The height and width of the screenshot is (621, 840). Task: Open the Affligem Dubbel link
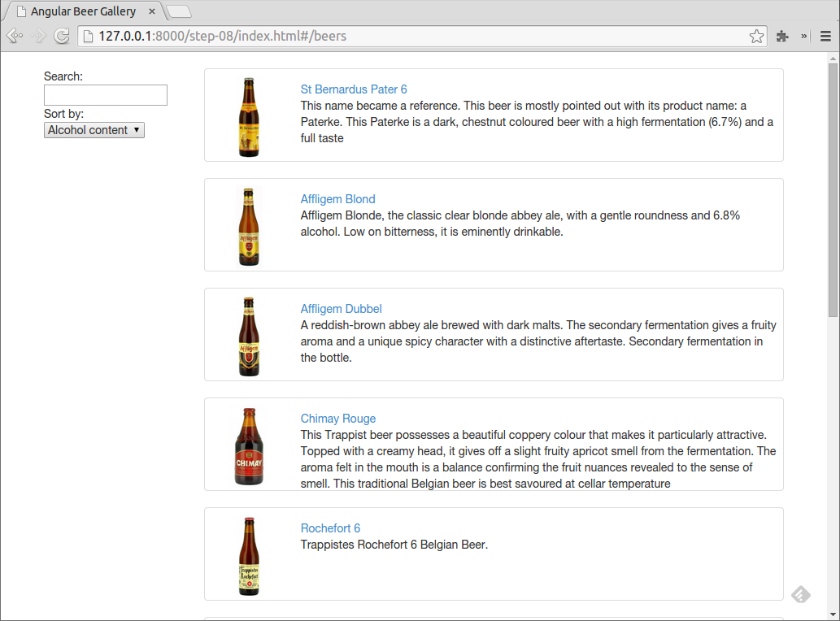[x=341, y=309]
